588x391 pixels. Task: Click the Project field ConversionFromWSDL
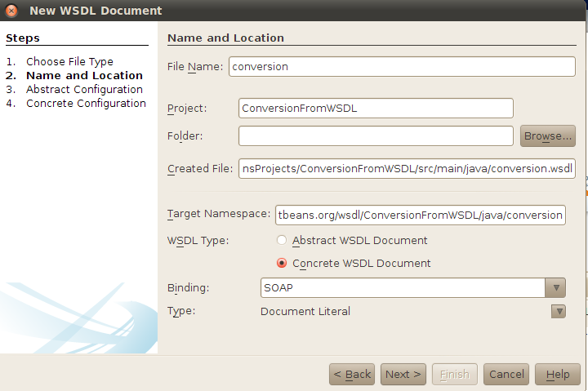376,108
